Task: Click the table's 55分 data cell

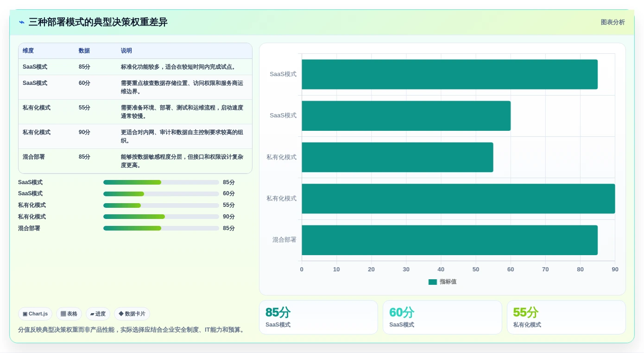Action: pos(84,108)
